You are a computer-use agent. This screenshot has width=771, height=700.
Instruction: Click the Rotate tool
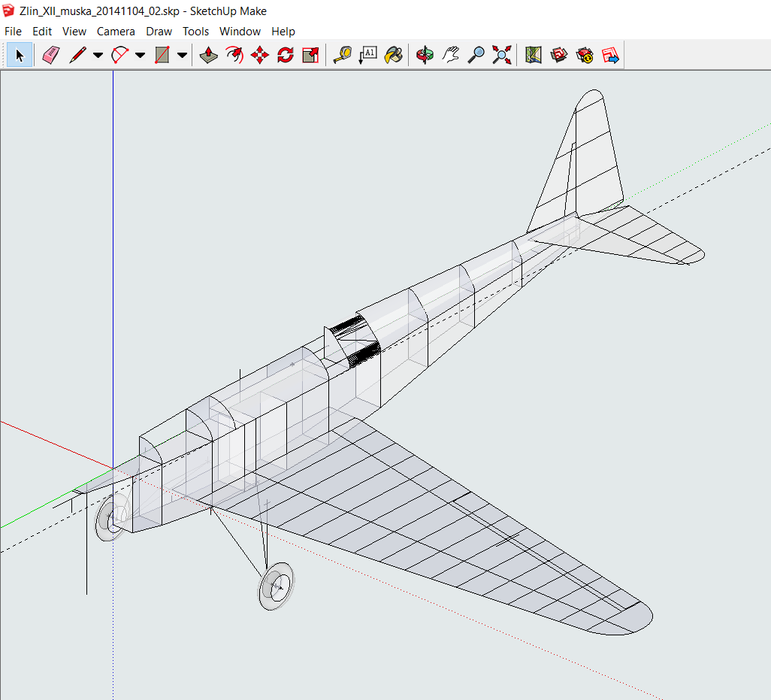tap(286, 55)
